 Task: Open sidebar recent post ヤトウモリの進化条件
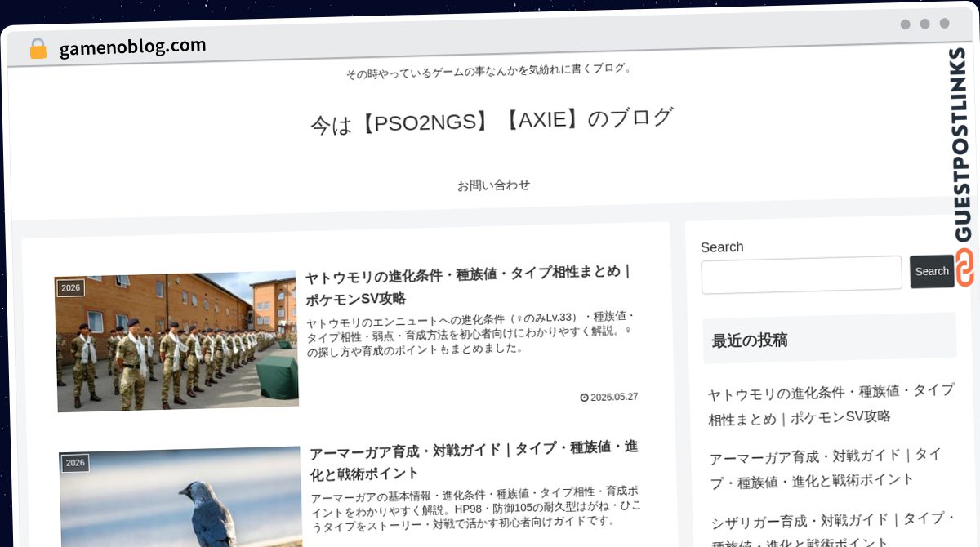click(831, 404)
